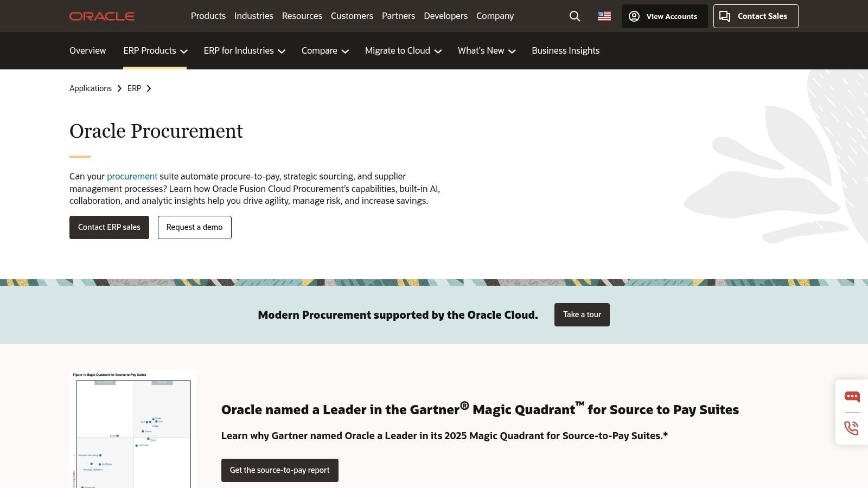
Task: Open the search magnifier icon
Action: (575, 16)
